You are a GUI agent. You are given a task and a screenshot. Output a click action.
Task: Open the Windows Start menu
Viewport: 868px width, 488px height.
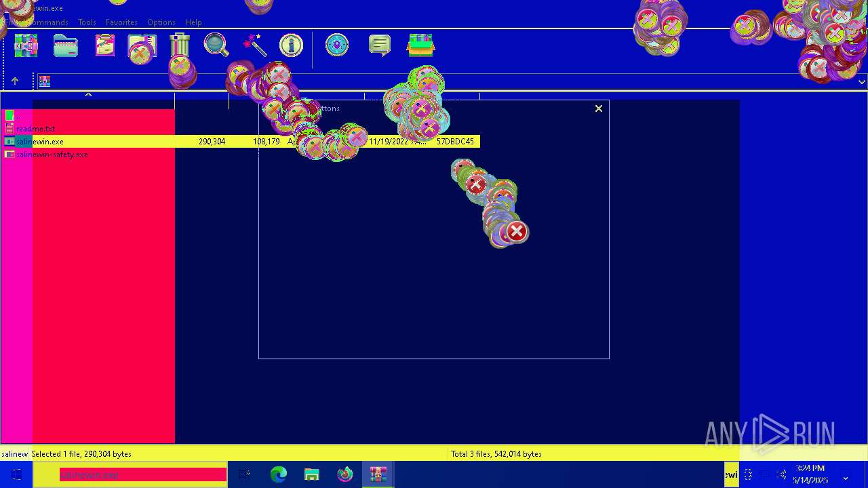point(16,474)
